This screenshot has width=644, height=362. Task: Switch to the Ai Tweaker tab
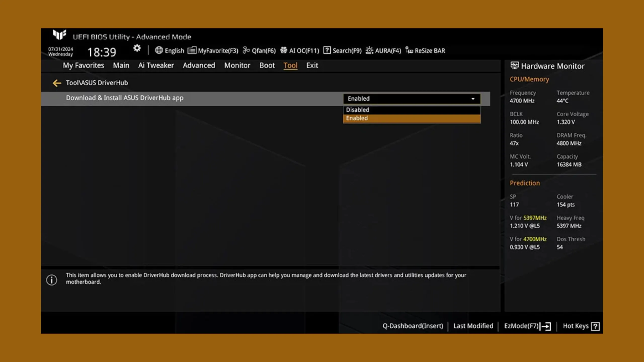pos(156,65)
